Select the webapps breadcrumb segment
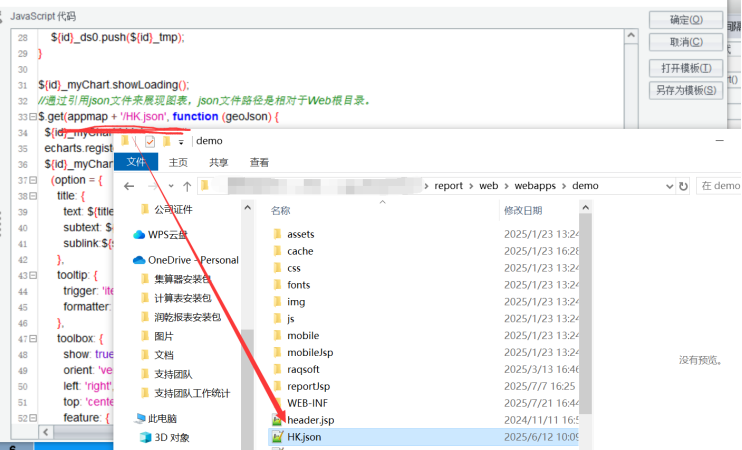The image size is (742, 450). [x=535, y=185]
